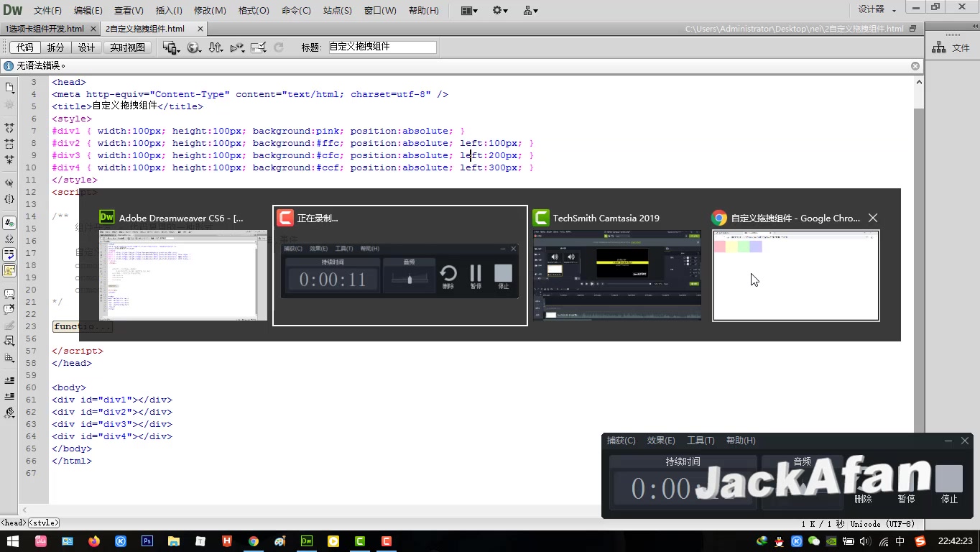
Task: Expand the collapsed functio... code block
Action: 83,326
